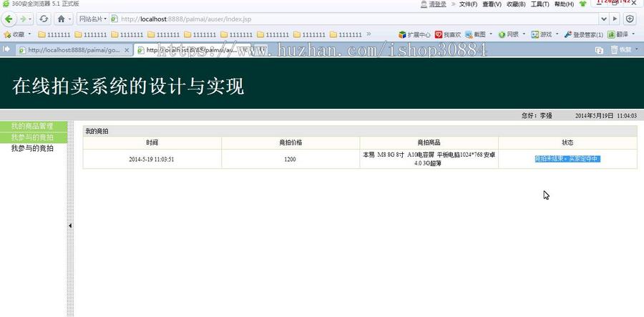Viewport: 644px width, 317px height.
Task: Collapse the sidebar with splitter arrow
Action: [x=70, y=225]
